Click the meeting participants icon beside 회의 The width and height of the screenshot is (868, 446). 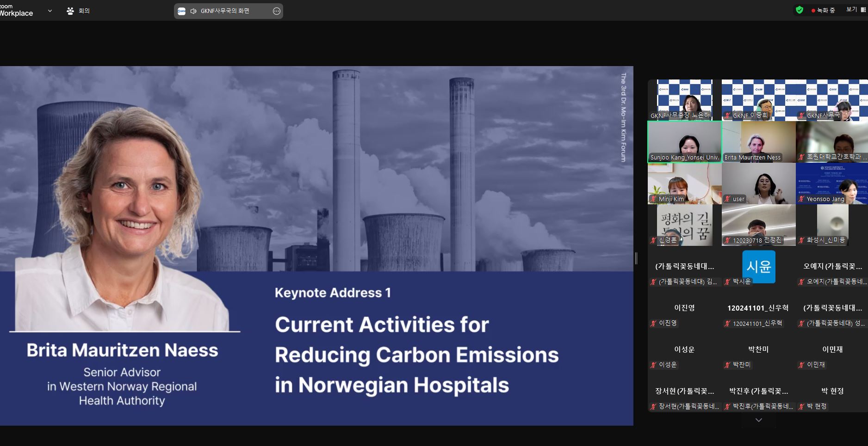point(70,11)
